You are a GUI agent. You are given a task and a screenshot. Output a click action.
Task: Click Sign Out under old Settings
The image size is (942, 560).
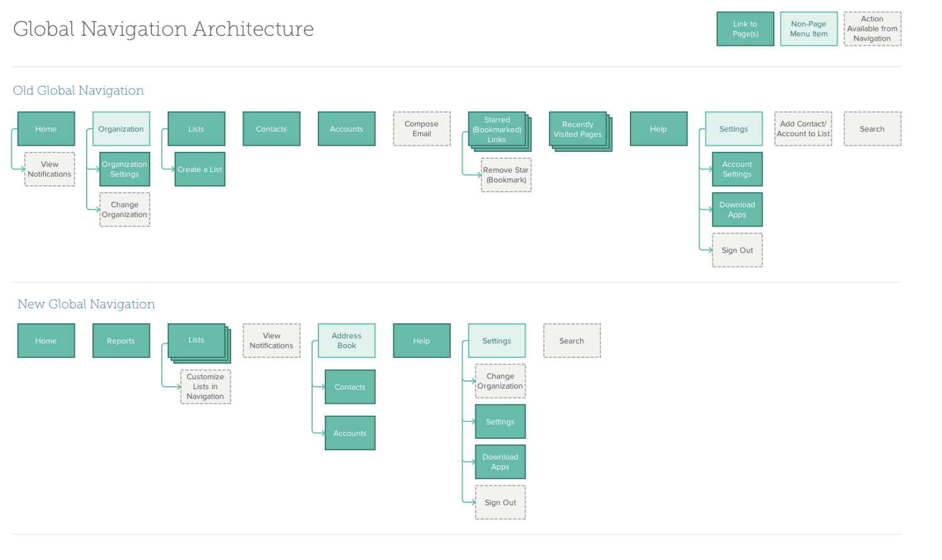pos(737,250)
